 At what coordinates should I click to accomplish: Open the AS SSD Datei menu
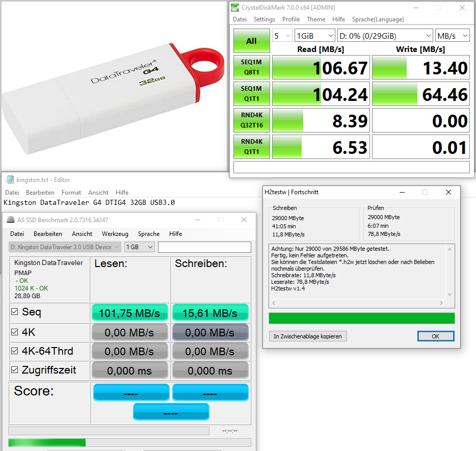[x=17, y=234]
